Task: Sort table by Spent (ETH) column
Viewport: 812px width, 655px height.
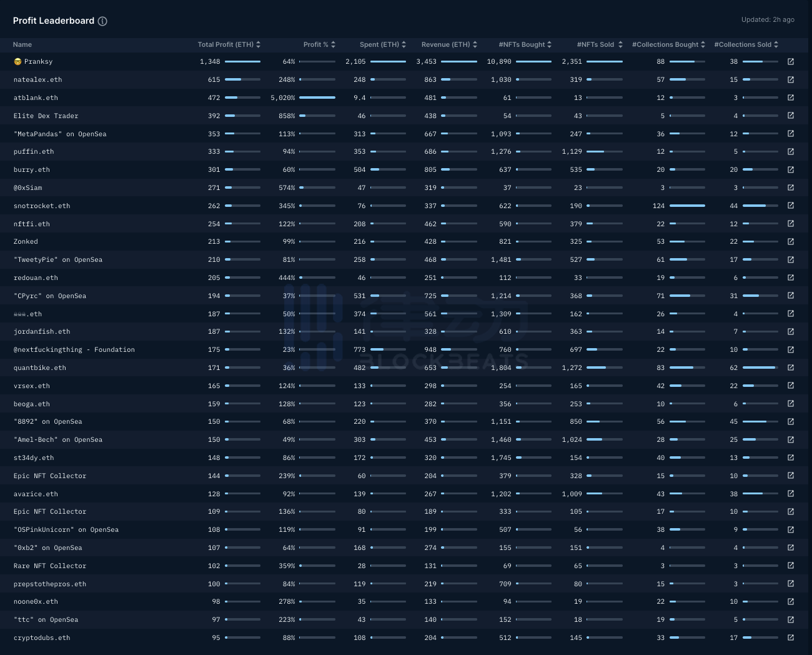Action: pos(382,44)
